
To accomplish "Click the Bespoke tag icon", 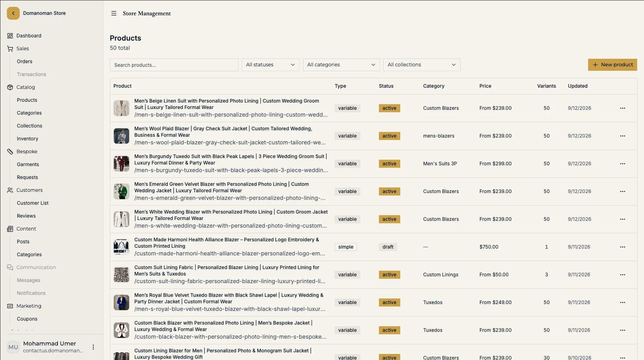I will coord(10,152).
